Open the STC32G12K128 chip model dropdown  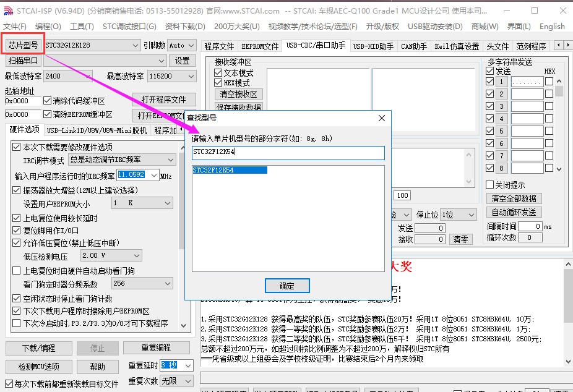[x=92, y=45]
